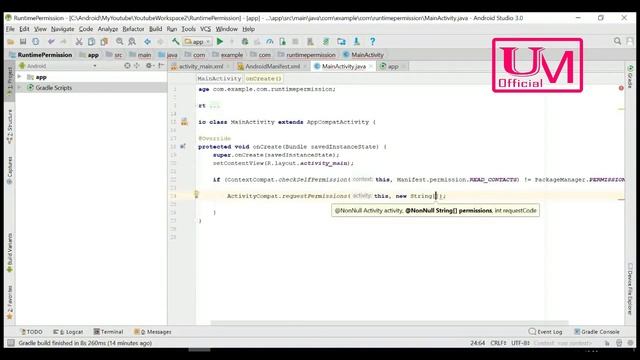Screen dimensions: 640x360
Task: Switch to the activity_main.xml tab
Action: pos(201,66)
